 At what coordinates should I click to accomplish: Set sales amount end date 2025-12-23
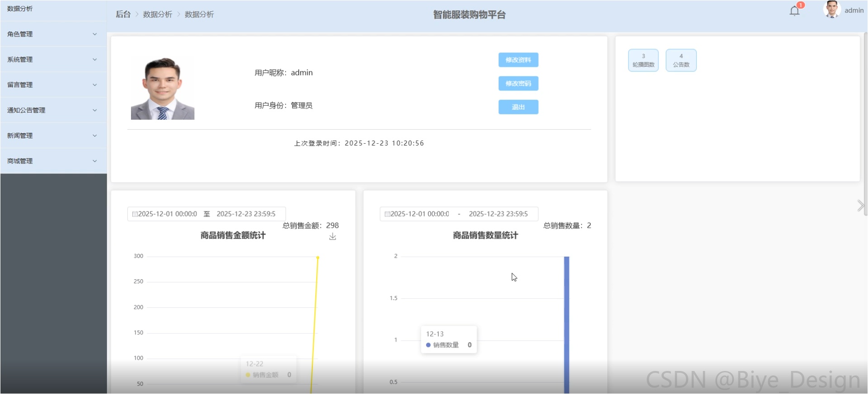(x=246, y=214)
